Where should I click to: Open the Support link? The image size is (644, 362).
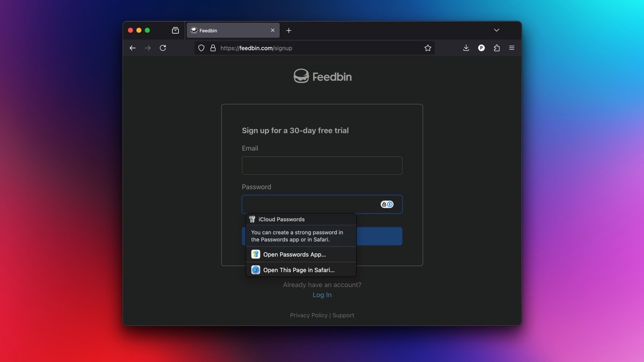click(343, 315)
